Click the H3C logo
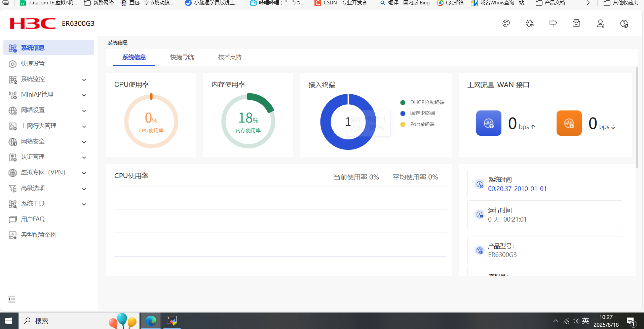This screenshot has width=644, height=329. [32, 23]
